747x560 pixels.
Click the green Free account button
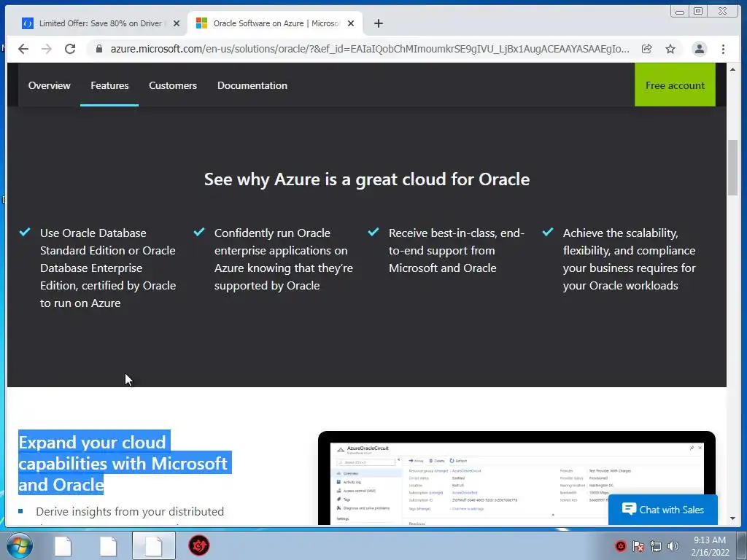coord(675,85)
